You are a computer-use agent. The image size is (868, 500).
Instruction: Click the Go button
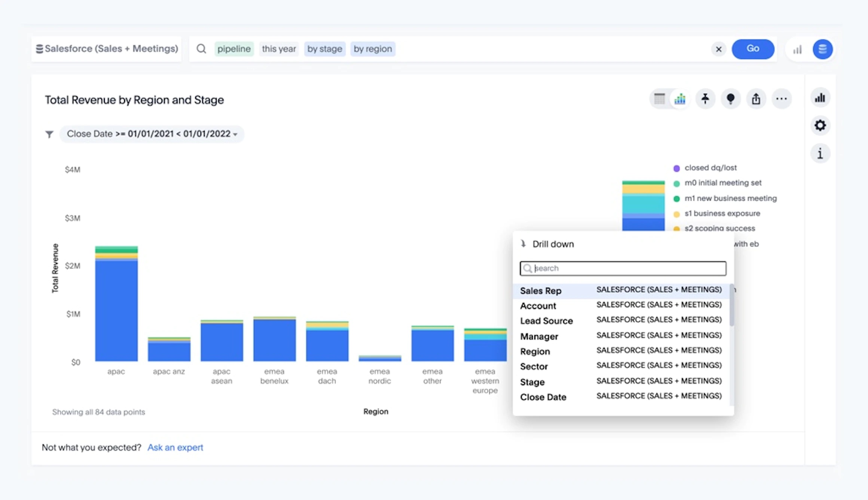753,49
